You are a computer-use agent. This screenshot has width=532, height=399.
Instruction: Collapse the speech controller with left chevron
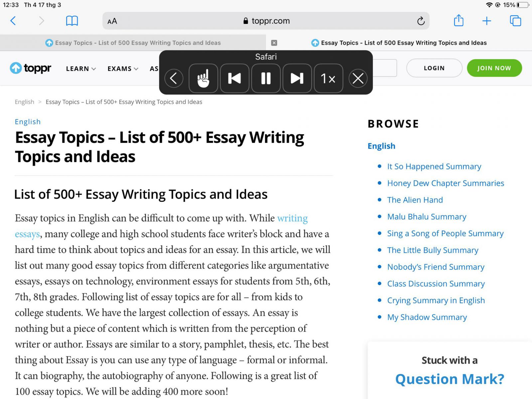point(174,78)
